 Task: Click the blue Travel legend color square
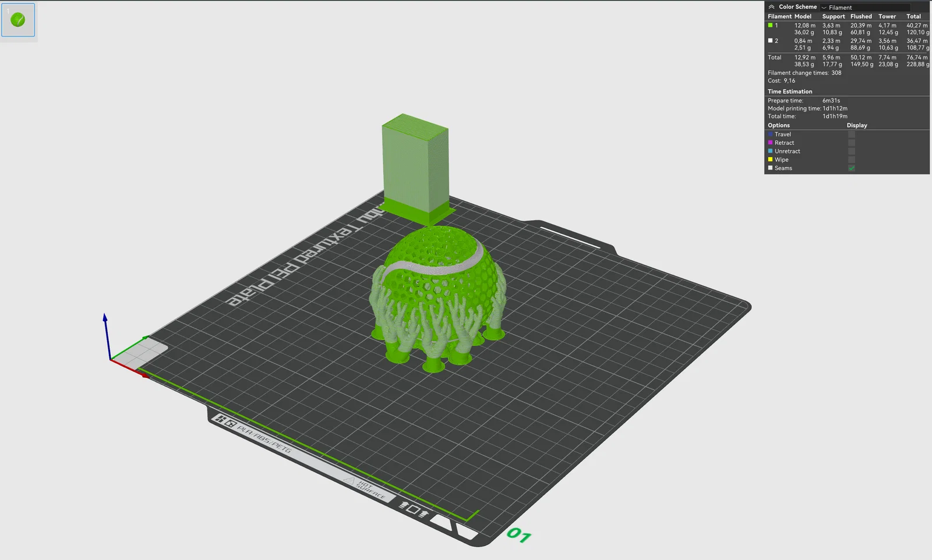point(770,134)
